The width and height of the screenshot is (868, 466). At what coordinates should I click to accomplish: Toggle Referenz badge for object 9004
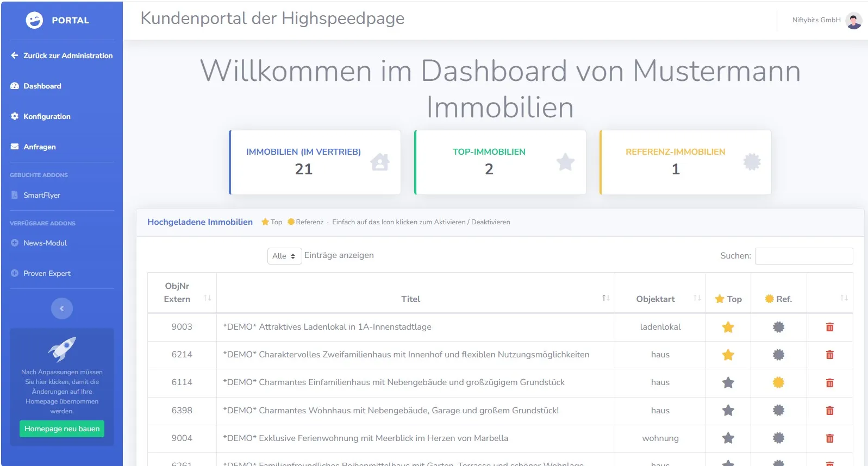[x=779, y=438]
